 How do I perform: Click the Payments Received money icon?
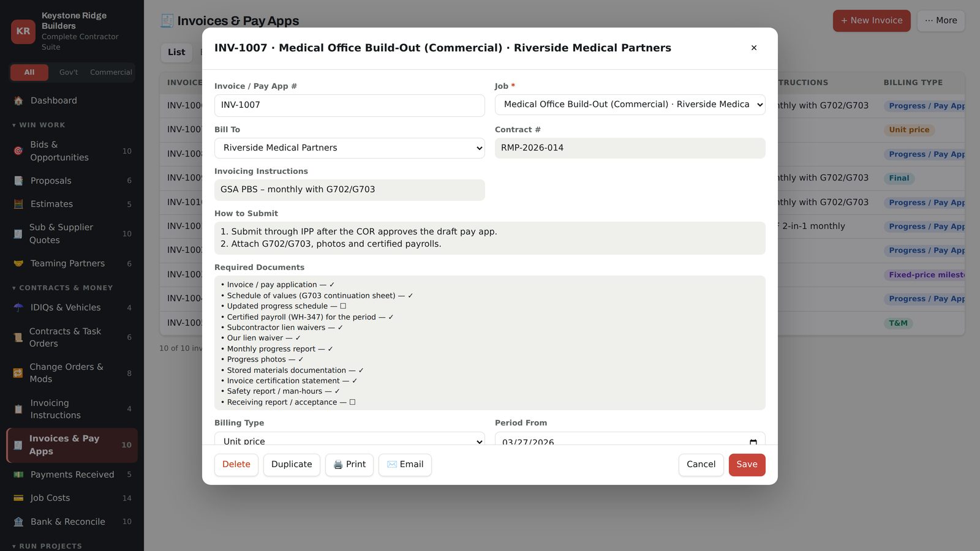[18, 474]
